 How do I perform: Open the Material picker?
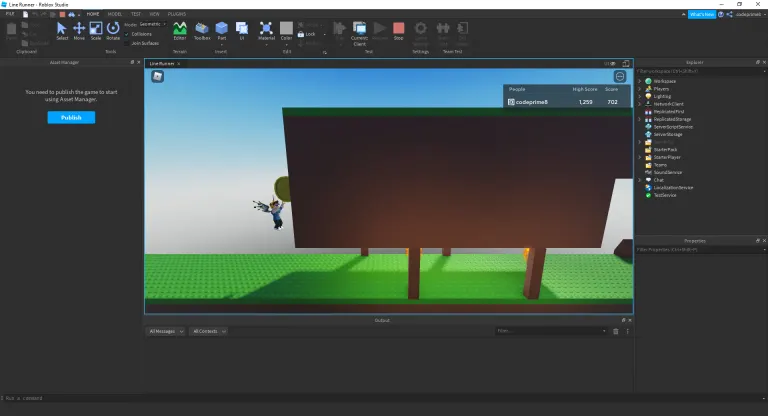click(x=266, y=30)
